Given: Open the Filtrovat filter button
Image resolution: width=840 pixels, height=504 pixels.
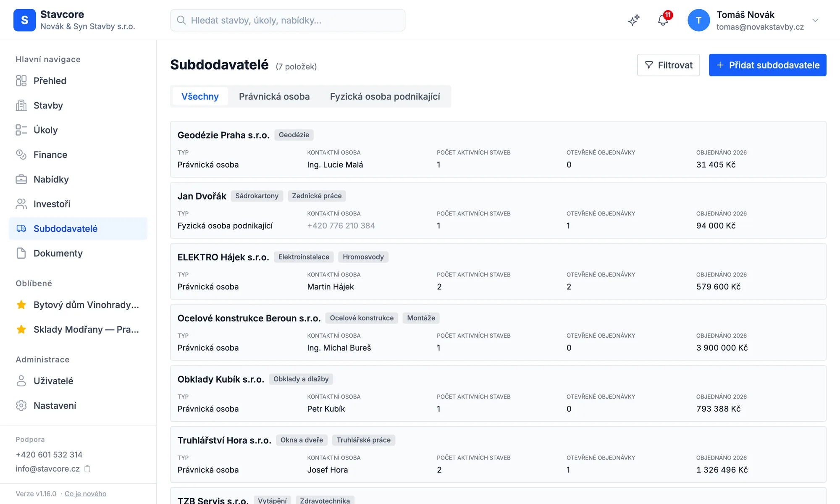Looking at the screenshot, I should click(668, 65).
